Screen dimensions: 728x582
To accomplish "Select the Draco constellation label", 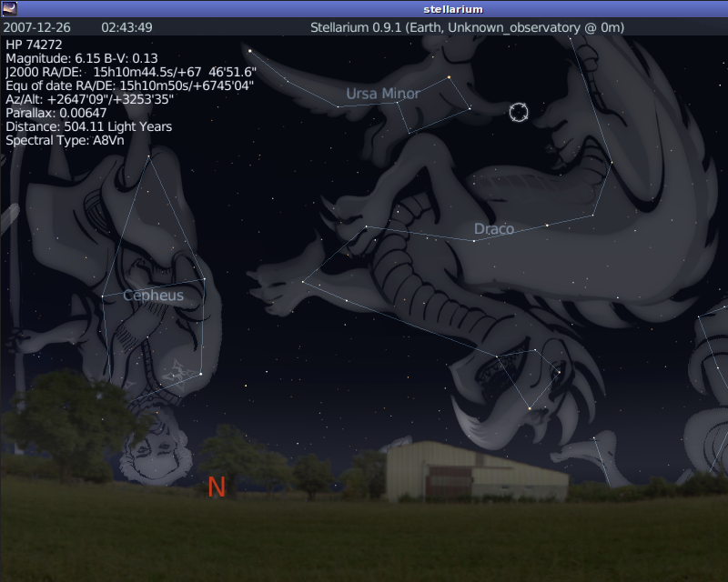I will tap(494, 229).
